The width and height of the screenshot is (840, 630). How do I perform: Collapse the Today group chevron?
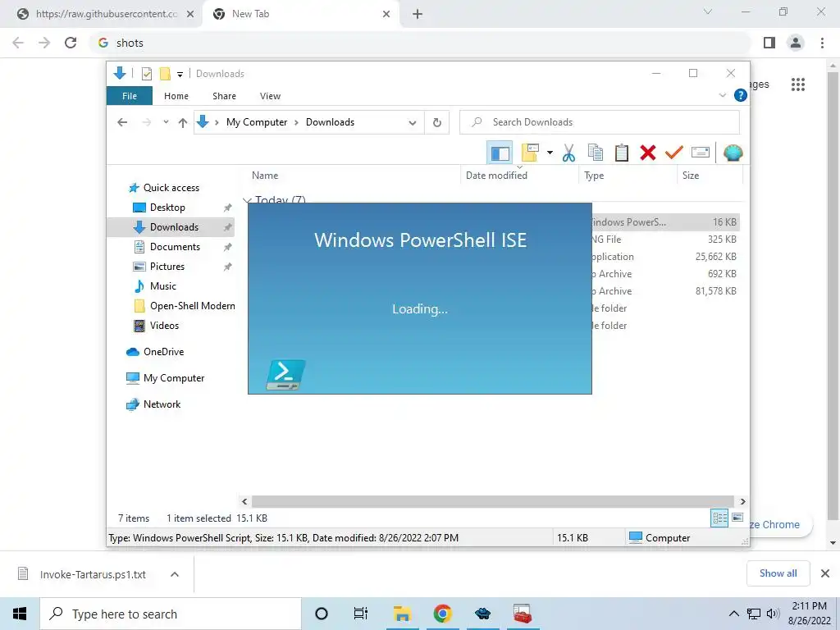[x=247, y=200]
